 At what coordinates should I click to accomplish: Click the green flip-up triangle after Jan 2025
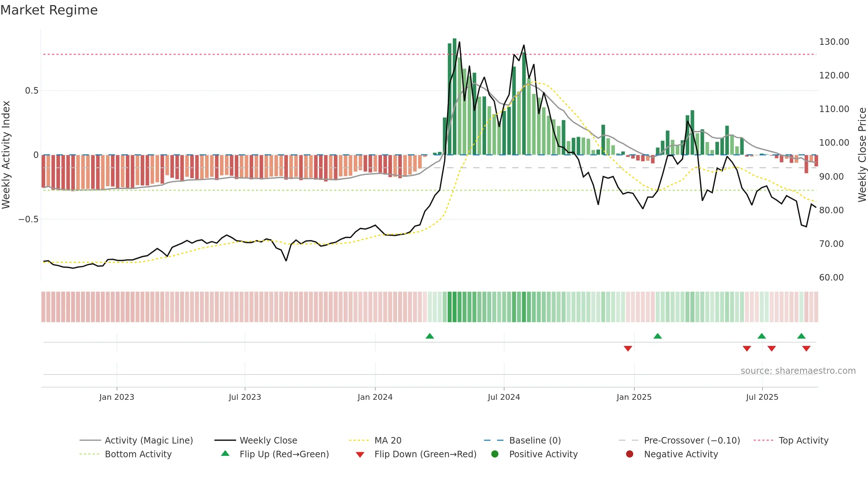(x=658, y=336)
